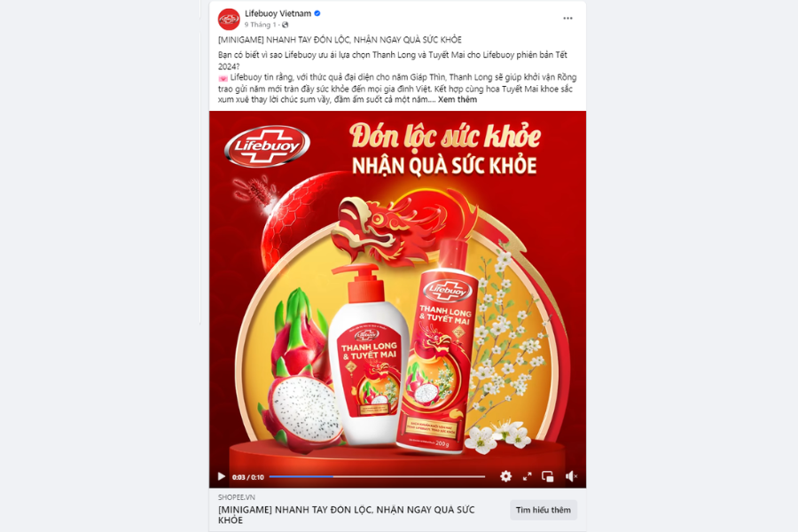Viewport: 798px width, 532px height.
Task: Open video settings gear
Action: point(505,476)
